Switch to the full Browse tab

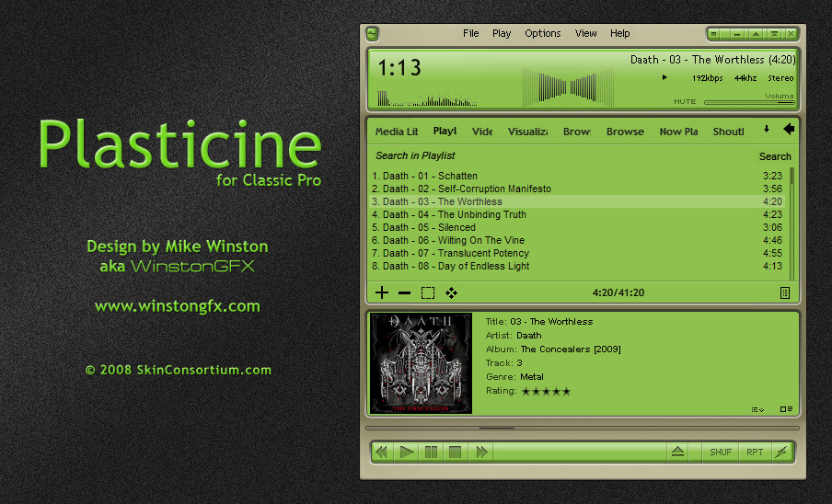tap(625, 132)
